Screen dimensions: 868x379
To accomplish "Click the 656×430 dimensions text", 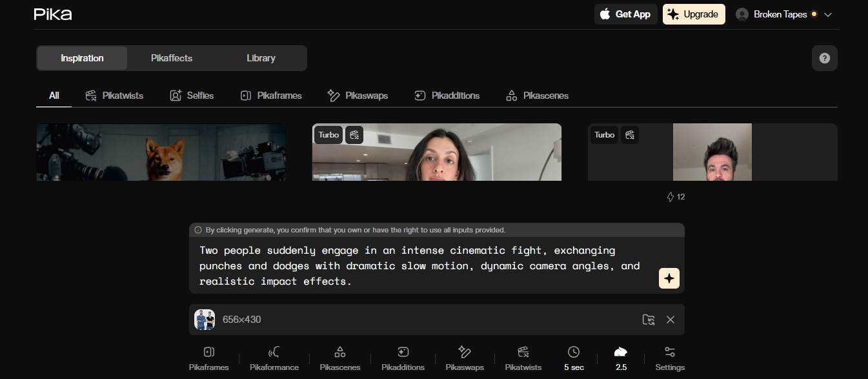I will [241, 320].
